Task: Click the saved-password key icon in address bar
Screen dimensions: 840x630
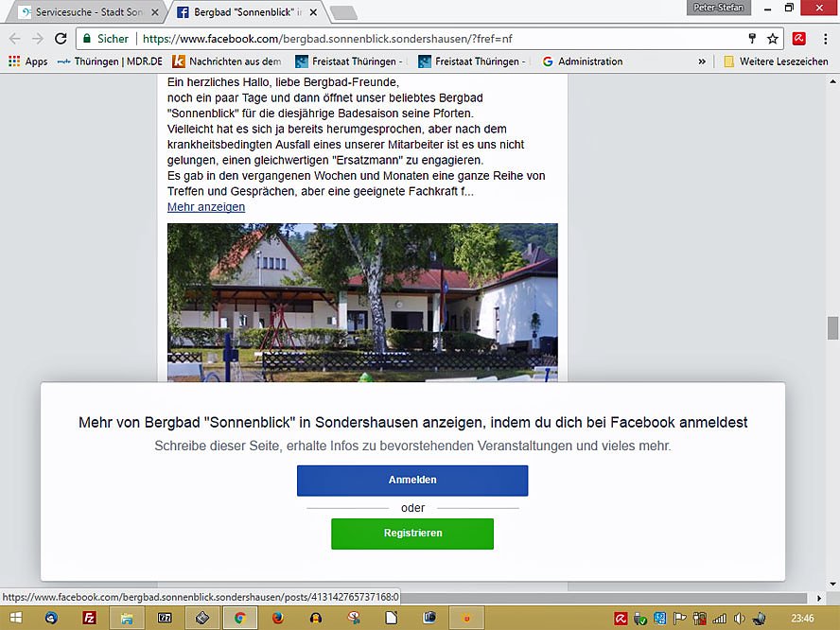Action: 752,39
